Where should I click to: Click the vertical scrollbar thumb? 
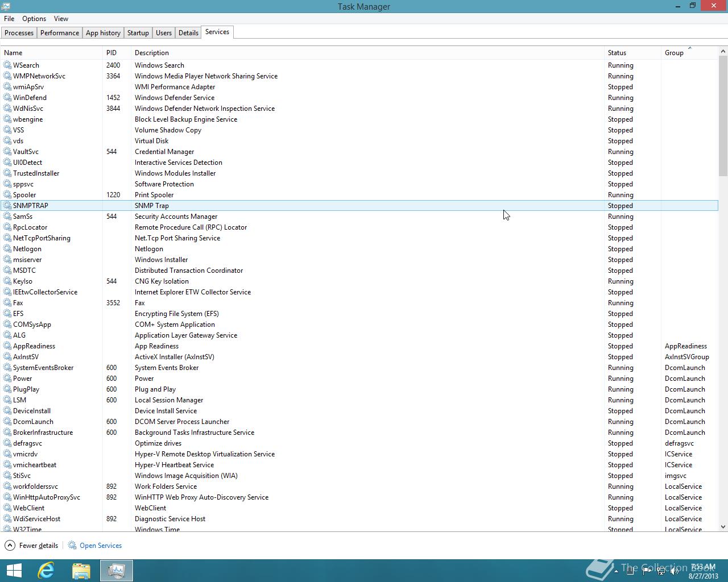click(723, 116)
